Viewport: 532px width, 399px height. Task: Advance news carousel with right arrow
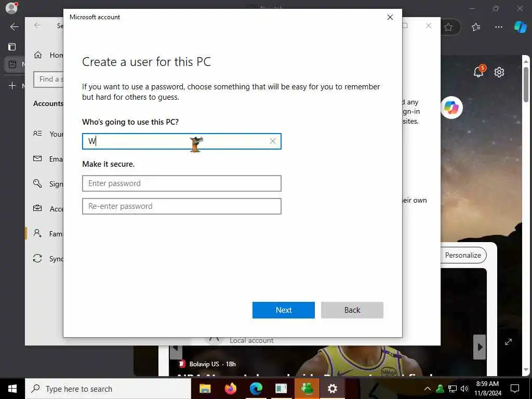pos(480,347)
